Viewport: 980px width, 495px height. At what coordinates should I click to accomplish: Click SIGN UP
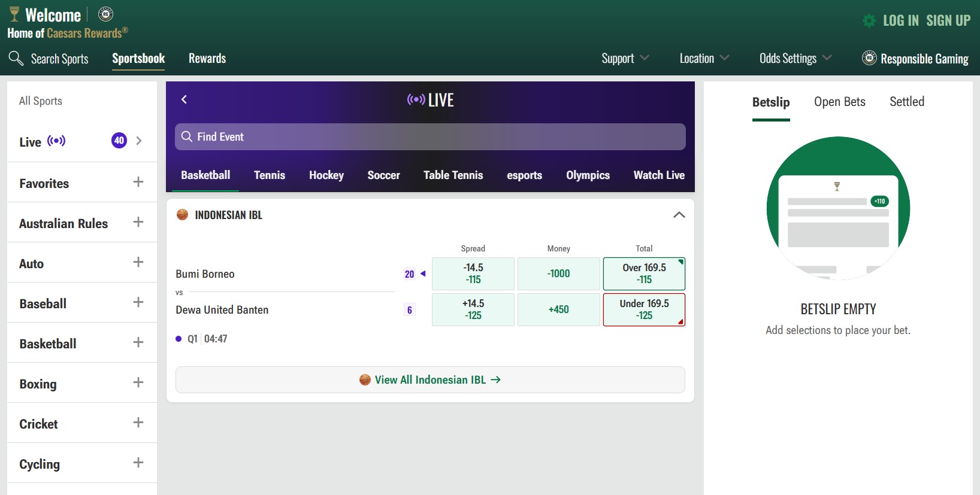point(948,20)
